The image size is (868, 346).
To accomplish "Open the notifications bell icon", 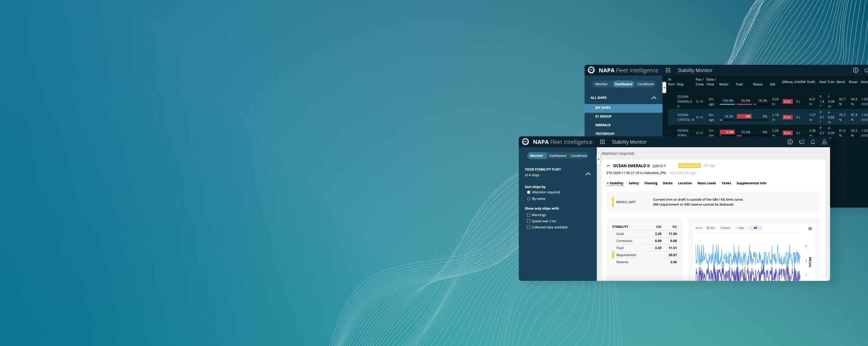I will 813,142.
